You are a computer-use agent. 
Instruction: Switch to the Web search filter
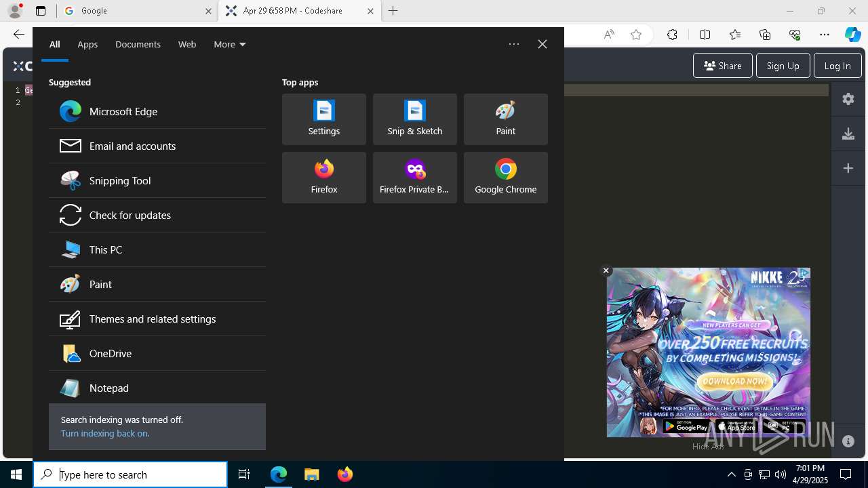coord(187,44)
